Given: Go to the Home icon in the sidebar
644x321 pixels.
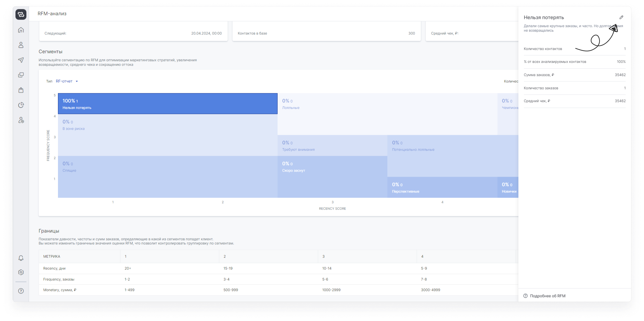Looking at the screenshot, I should pos(21,30).
